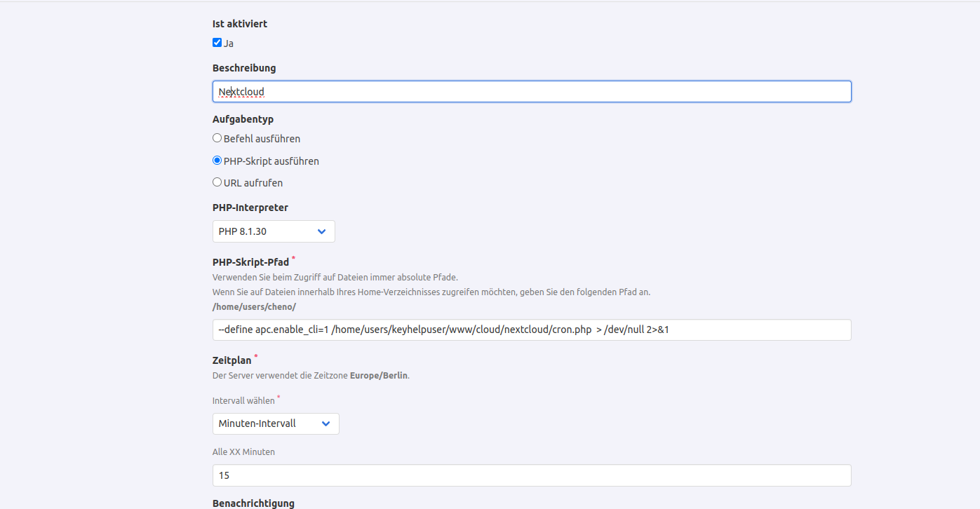Click the '/home/users/cheno/' path hint text
The height and width of the screenshot is (509, 980).
click(254, 307)
